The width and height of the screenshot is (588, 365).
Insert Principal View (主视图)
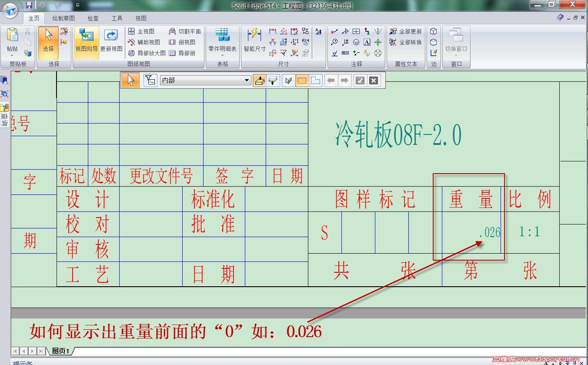coord(141,31)
